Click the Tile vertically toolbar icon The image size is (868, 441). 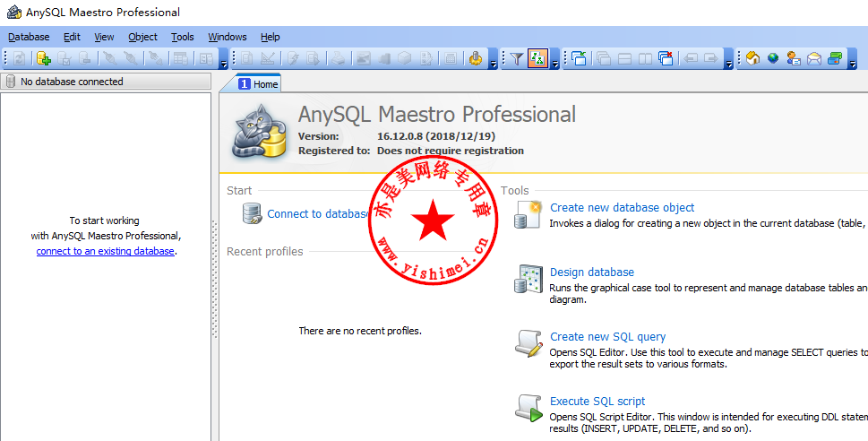(x=645, y=58)
